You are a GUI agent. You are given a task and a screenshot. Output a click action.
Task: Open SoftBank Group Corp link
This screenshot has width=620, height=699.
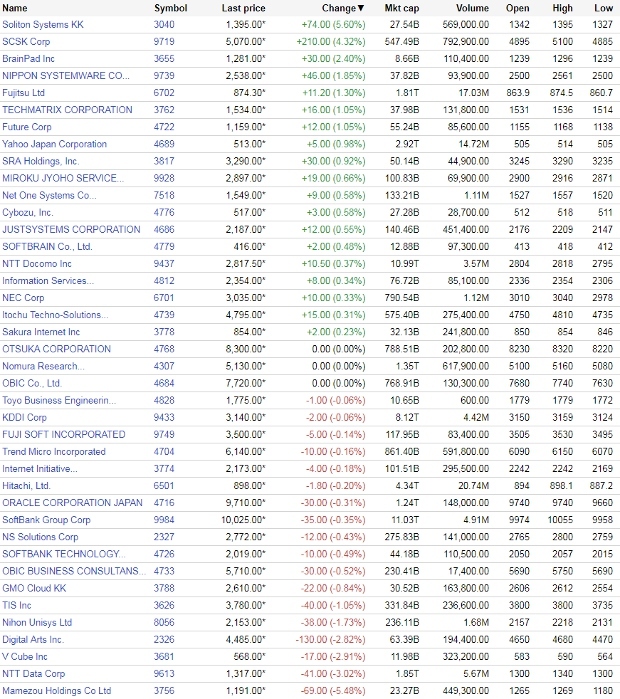pyautogui.click(x=46, y=519)
